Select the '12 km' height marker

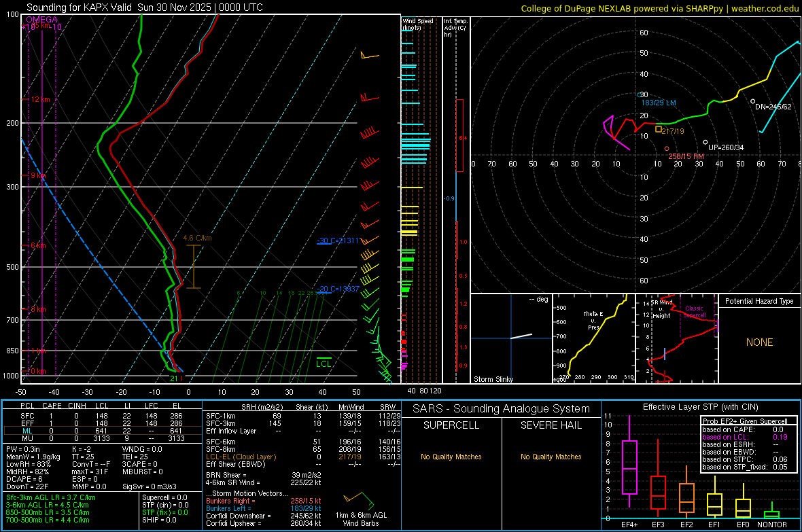pos(40,99)
